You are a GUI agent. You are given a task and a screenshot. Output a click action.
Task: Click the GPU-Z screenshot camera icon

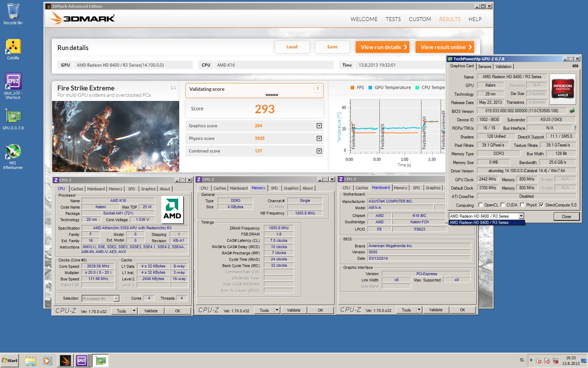575,66
